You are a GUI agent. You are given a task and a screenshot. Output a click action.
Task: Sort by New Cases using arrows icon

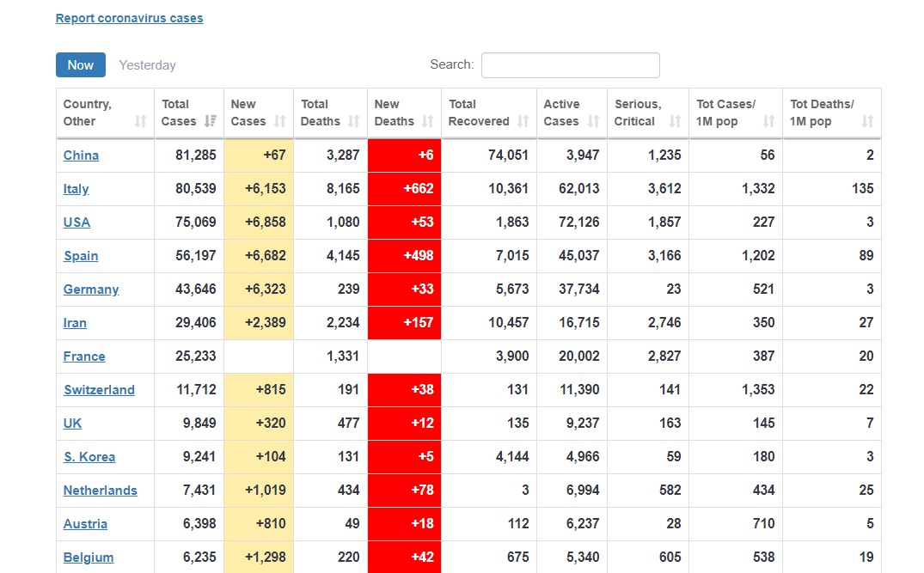tap(280, 121)
